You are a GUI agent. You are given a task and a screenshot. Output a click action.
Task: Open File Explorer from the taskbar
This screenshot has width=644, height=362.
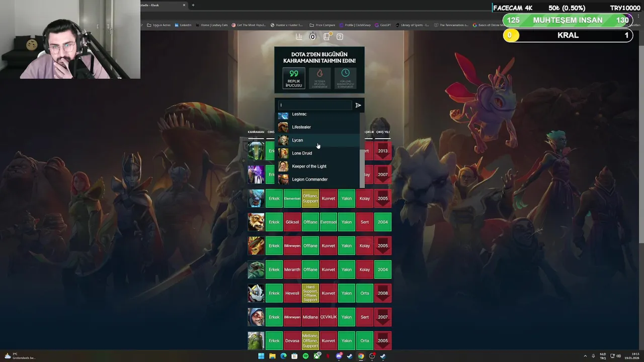(x=272, y=356)
